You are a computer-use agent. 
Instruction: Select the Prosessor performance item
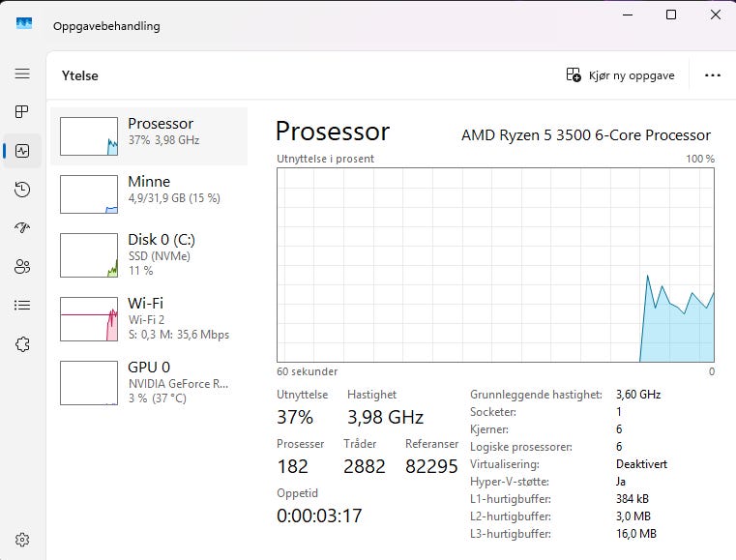149,136
